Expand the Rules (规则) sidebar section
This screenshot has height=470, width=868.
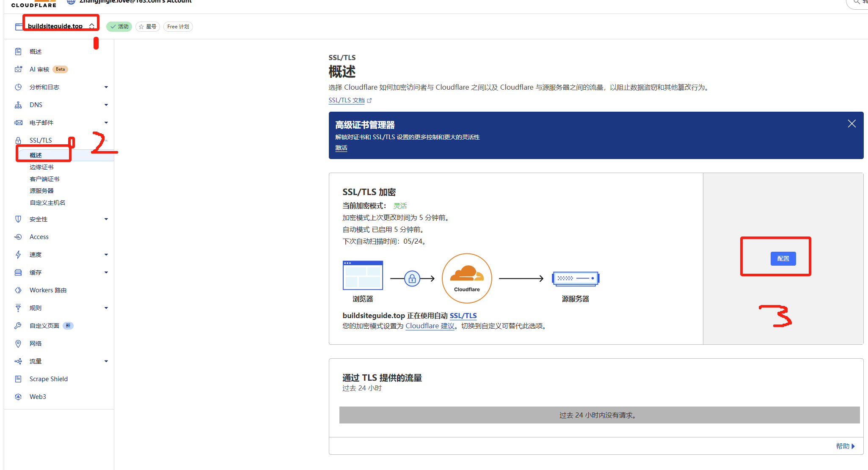point(106,308)
